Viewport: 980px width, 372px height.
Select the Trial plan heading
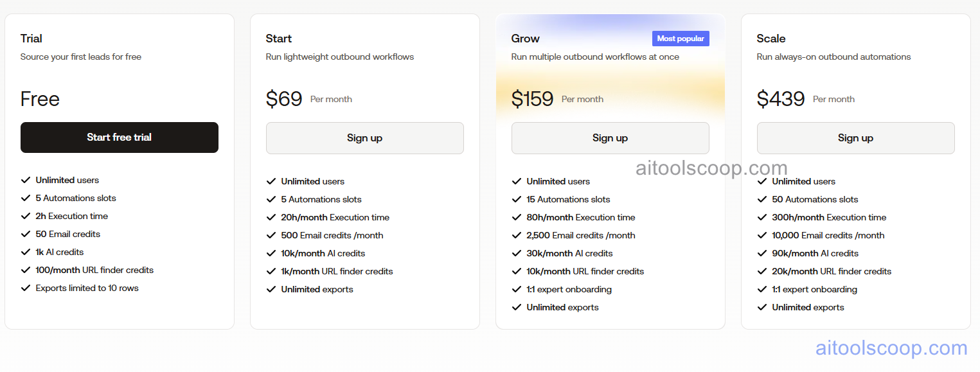pyautogui.click(x=31, y=39)
